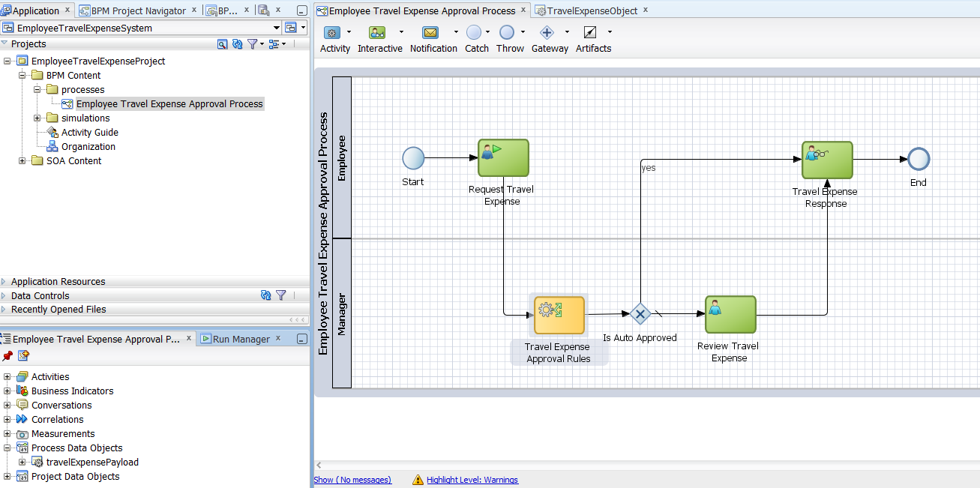Expand the Activities node
980x488 pixels.
[x=7, y=376]
